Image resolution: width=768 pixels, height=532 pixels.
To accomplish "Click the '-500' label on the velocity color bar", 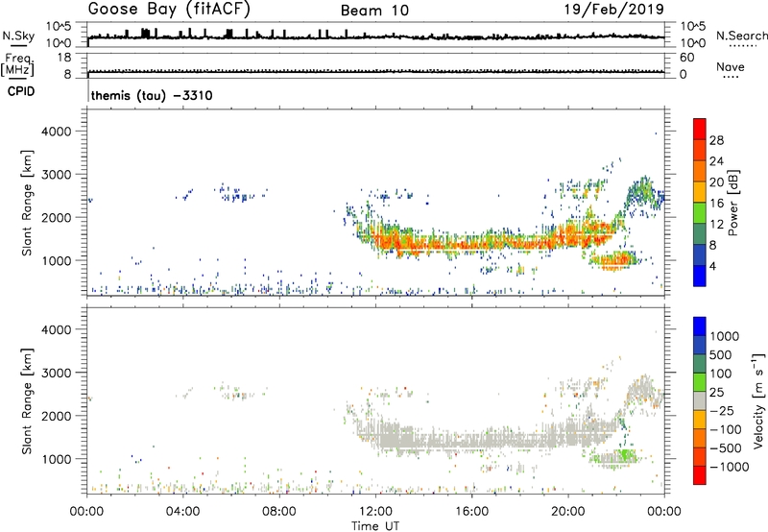I will coord(726,448).
